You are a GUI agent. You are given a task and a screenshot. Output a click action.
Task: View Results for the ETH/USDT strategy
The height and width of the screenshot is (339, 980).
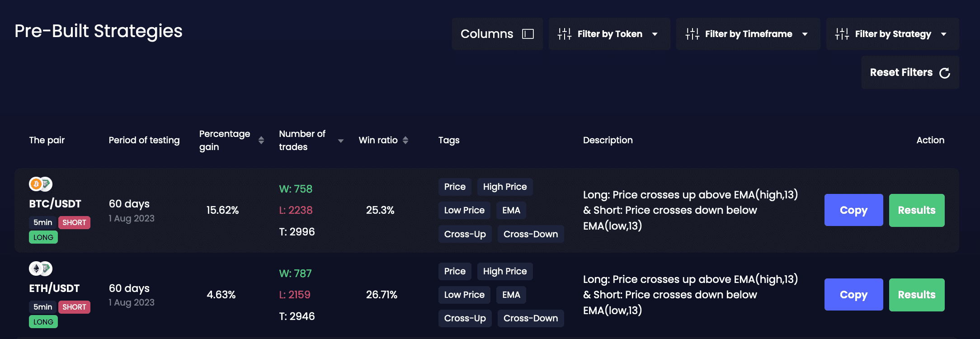[x=916, y=295]
